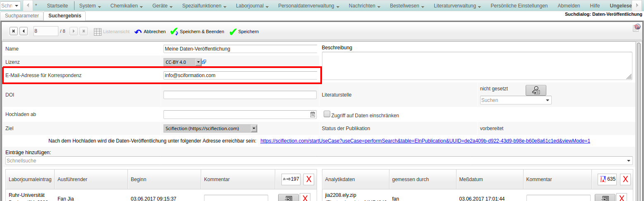Screen dimensions: 644x201
Task: Click the Literaturstelle assign button
Action: (x=536, y=90)
